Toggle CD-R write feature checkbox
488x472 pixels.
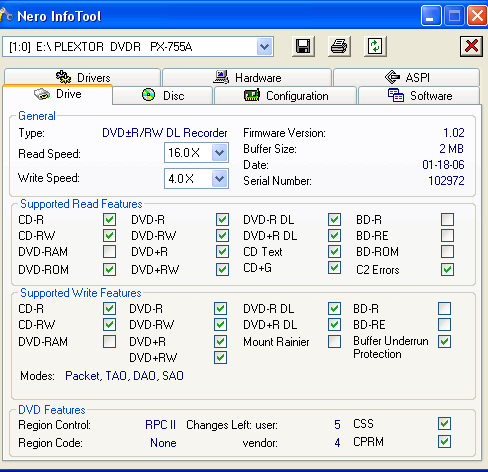pyautogui.click(x=109, y=309)
